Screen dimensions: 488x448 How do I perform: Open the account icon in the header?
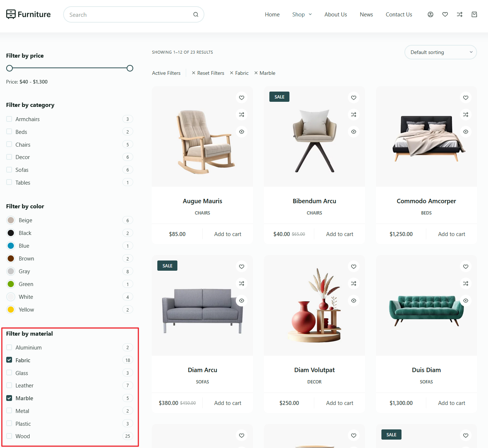click(x=430, y=14)
